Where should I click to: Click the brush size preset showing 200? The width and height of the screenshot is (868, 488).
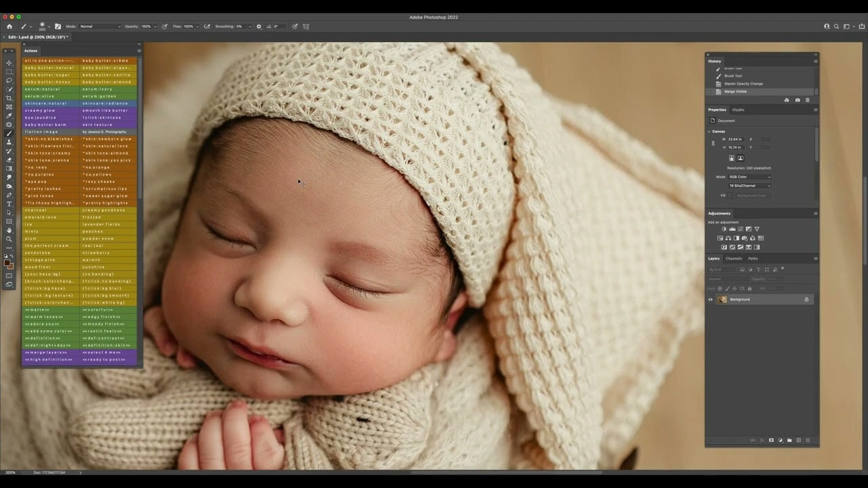click(x=42, y=26)
